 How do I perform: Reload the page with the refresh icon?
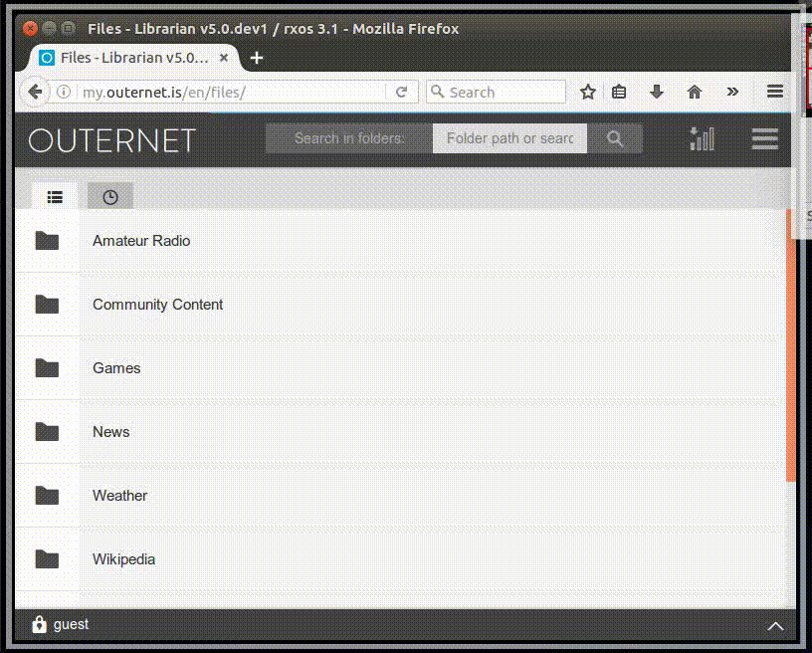(401, 93)
